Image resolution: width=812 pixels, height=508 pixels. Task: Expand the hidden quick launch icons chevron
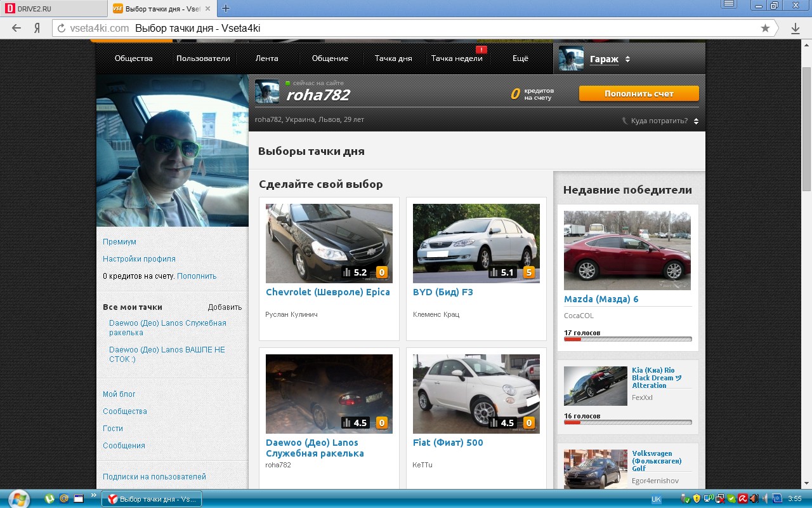(x=94, y=495)
